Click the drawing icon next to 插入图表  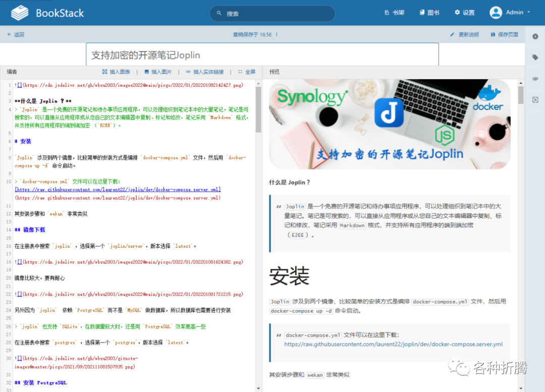coord(104,72)
